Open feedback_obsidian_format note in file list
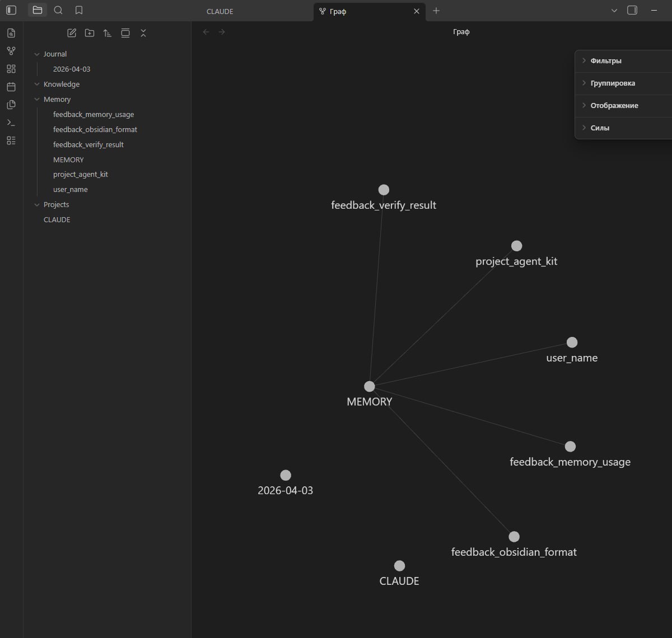 click(95, 129)
